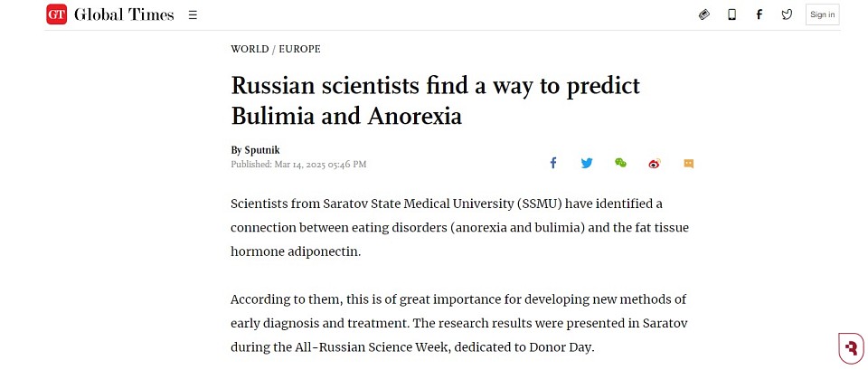This screenshot has height=370, width=868.
Task: Click the Sputnik author byline
Action: pyautogui.click(x=262, y=150)
